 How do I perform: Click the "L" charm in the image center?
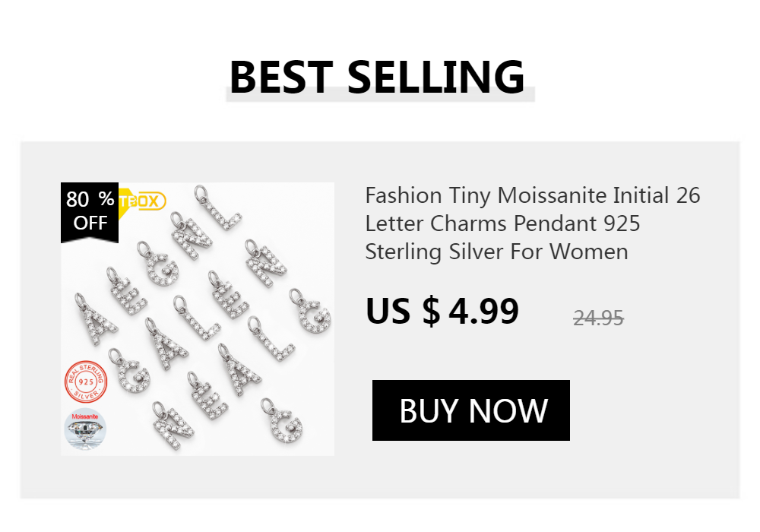tap(195, 319)
